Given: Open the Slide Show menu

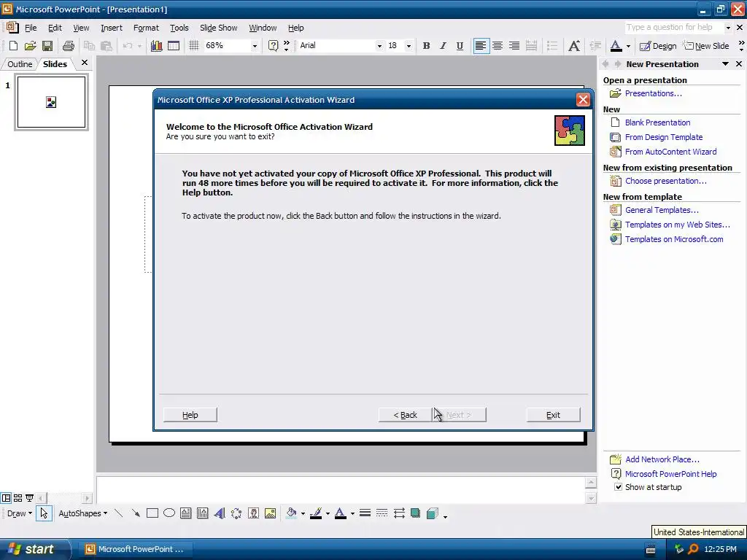Looking at the screenshot, I should pyautogui.click(x=218, y=28).
